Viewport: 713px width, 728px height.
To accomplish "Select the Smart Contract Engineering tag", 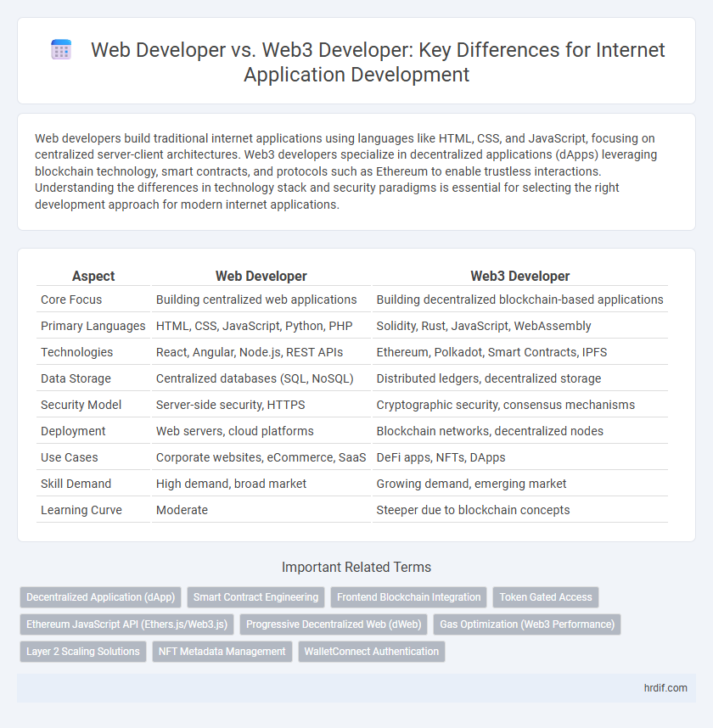I will click(256, 597).
